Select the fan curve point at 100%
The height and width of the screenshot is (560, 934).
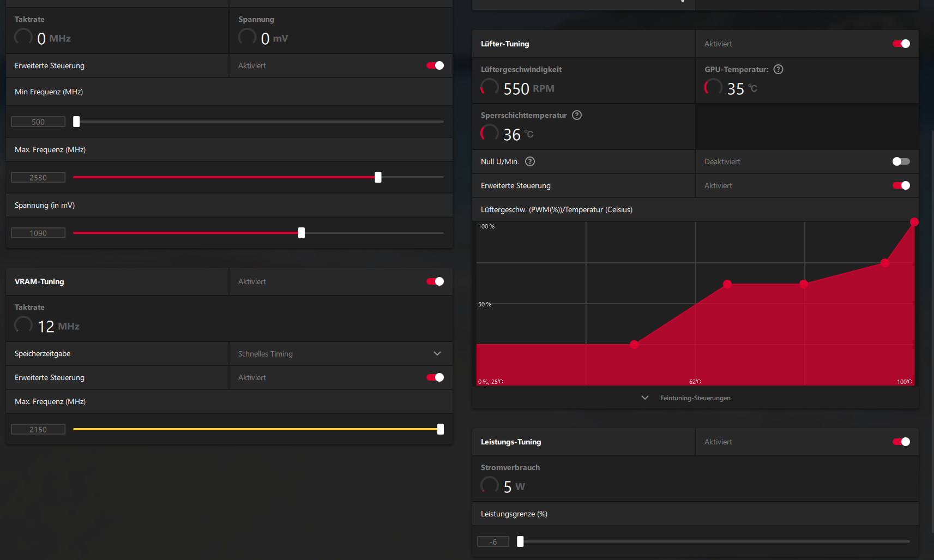[914, 222]
